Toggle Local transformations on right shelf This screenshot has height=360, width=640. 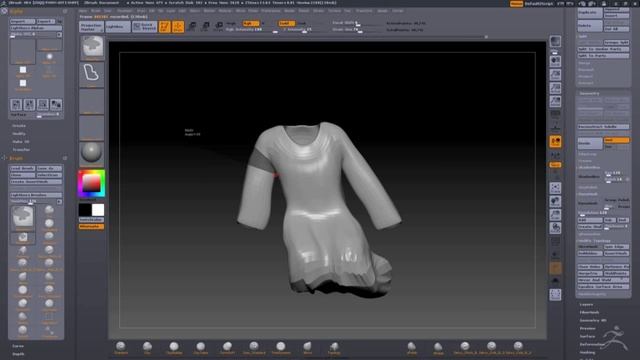click(x=555, y=142)
